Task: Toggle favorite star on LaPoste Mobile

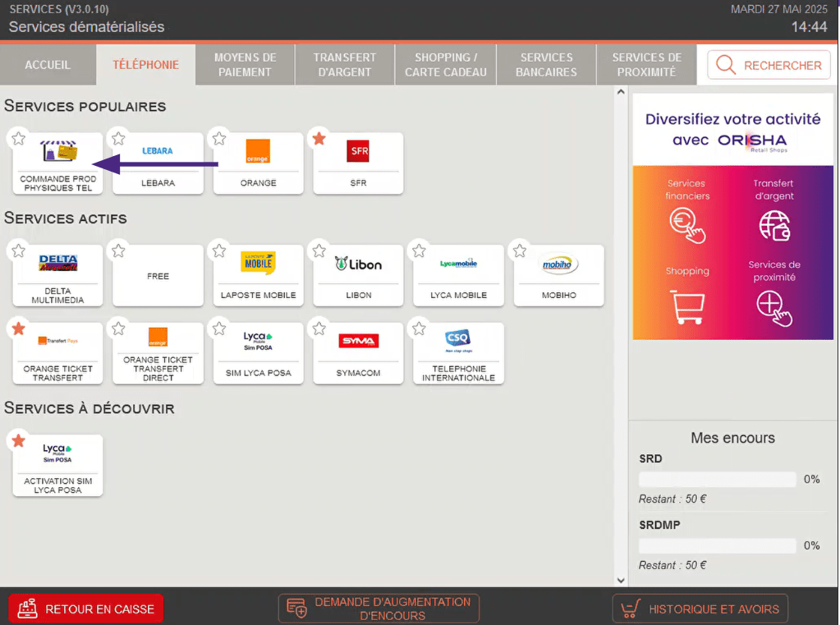Action: (x=219, y=250)
